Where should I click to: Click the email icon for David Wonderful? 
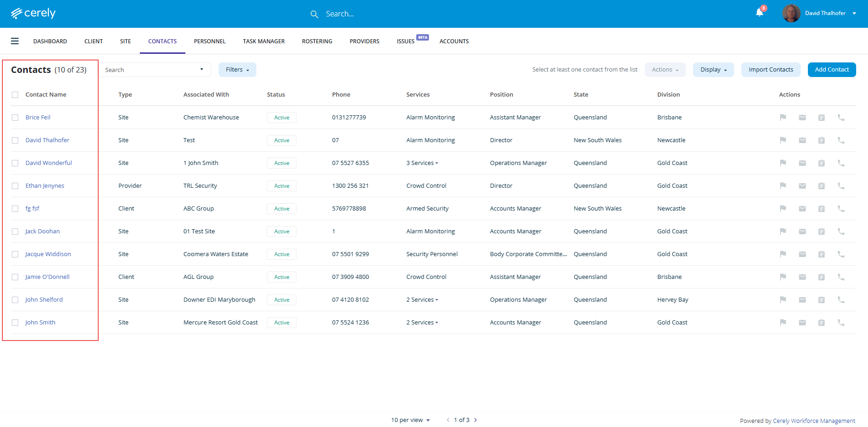(x=802, y=163)
